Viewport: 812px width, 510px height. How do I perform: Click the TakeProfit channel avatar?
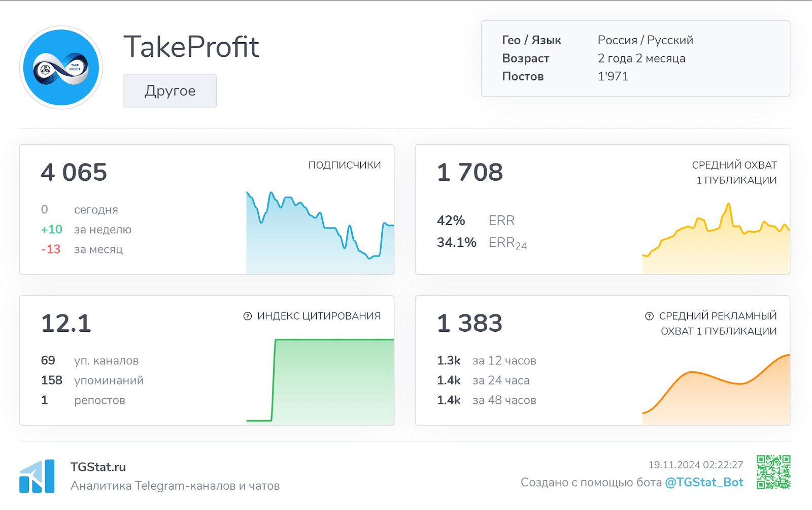click(61, 68)
